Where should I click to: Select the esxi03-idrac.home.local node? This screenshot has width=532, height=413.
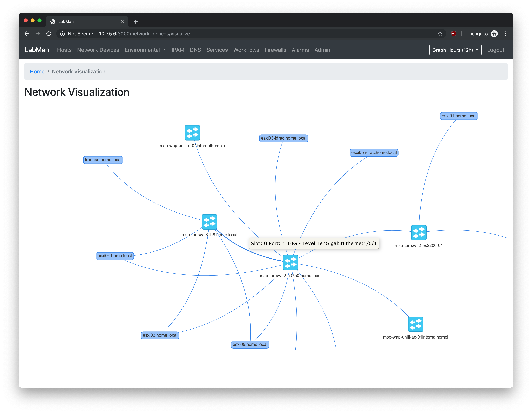283,138
